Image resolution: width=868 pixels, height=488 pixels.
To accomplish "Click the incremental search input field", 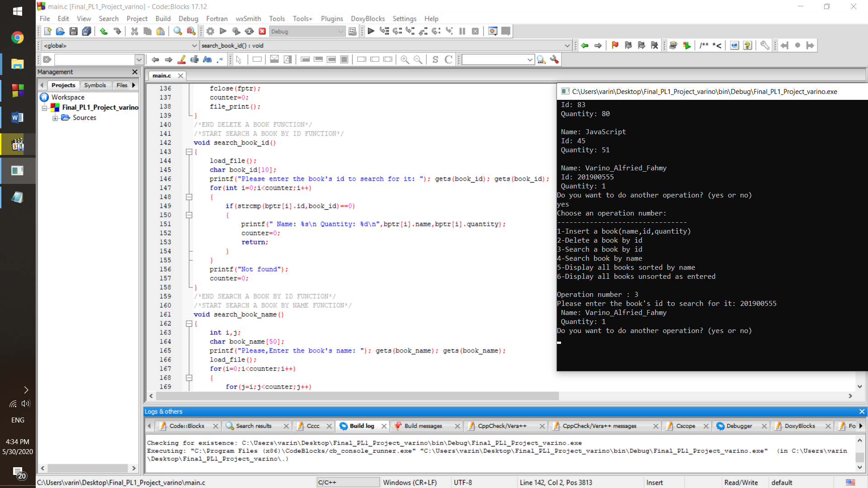I will 94,59.
